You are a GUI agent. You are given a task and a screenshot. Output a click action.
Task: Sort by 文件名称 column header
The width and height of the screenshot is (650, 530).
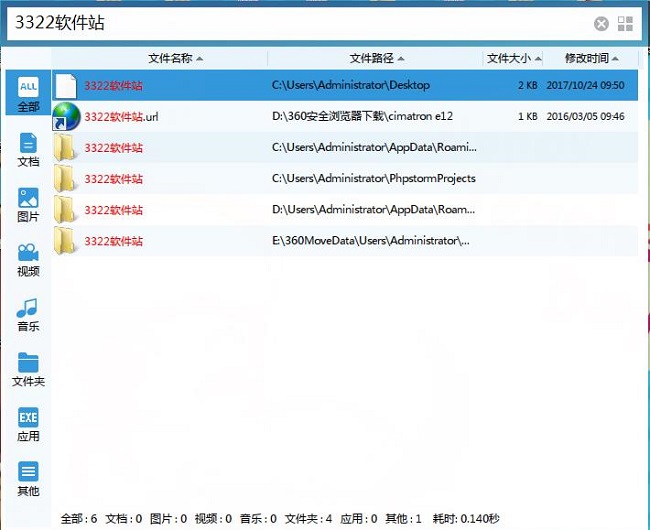coord(175,58)
